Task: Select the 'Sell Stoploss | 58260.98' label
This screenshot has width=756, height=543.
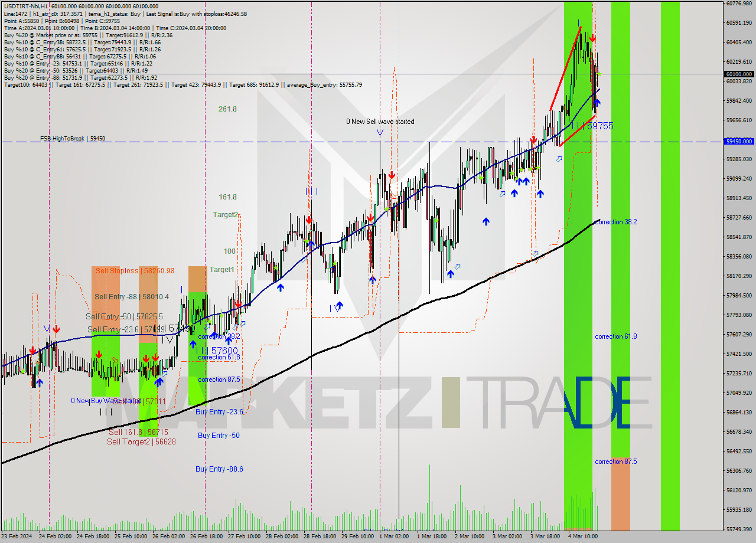Action: pos(135,270)
